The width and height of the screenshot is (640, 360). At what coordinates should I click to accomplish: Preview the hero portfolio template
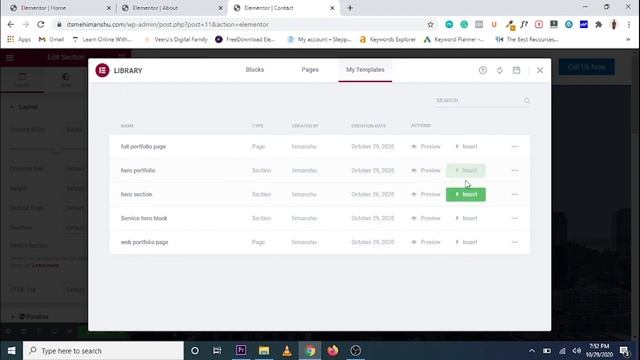click(426, 171)
